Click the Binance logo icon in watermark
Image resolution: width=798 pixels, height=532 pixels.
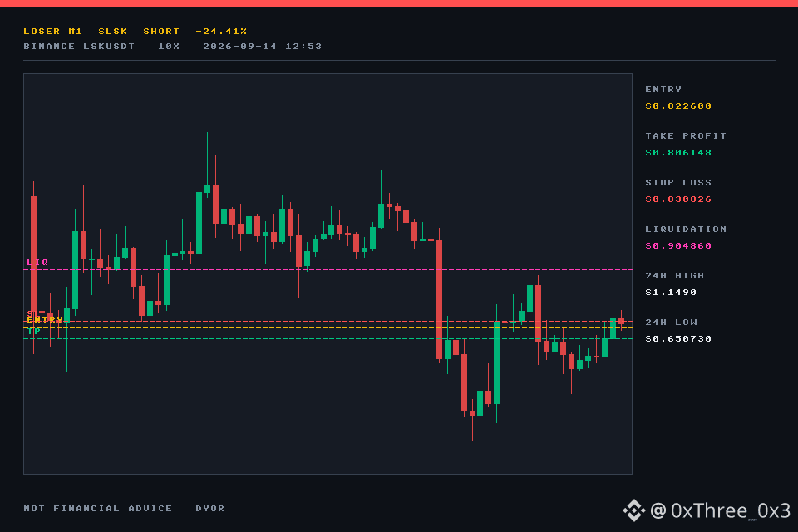634,510
